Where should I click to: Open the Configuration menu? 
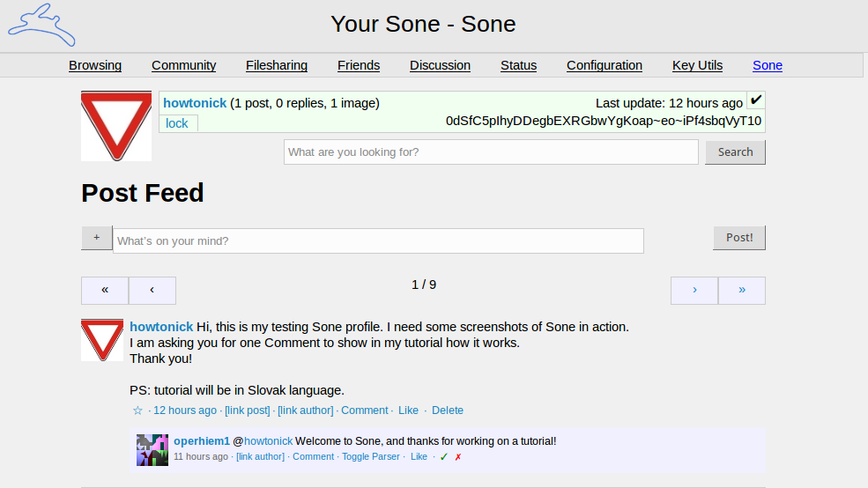pyautogui.click(x=605, y=65)
